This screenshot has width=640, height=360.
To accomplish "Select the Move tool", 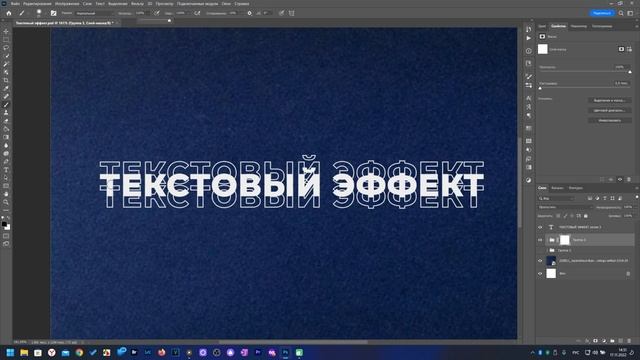I will point(6,31).
